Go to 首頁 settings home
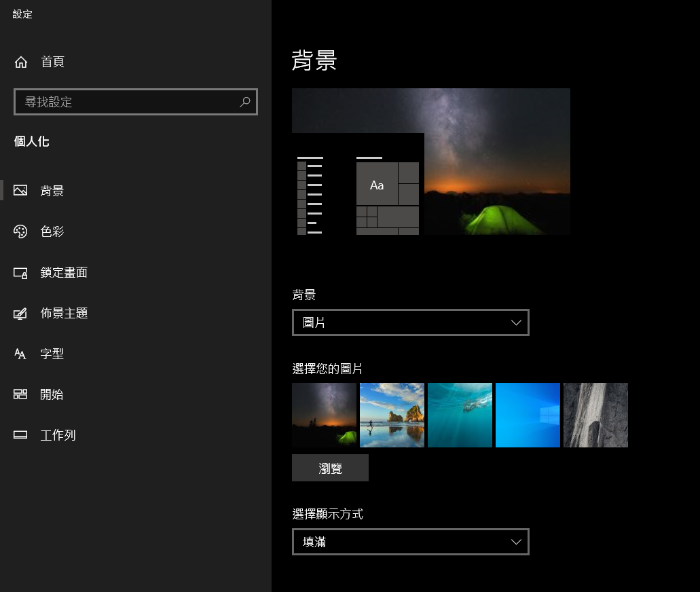 click(x=53, y=62)
